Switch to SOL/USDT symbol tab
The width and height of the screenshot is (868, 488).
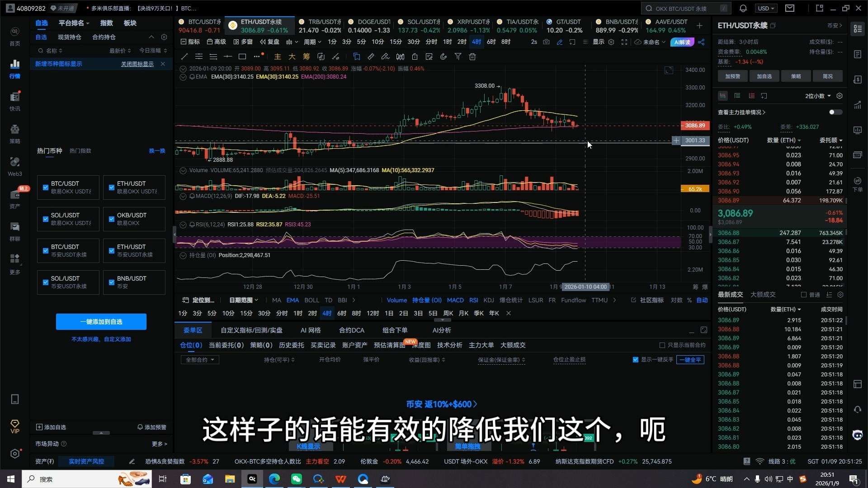(x=419, y=26)
